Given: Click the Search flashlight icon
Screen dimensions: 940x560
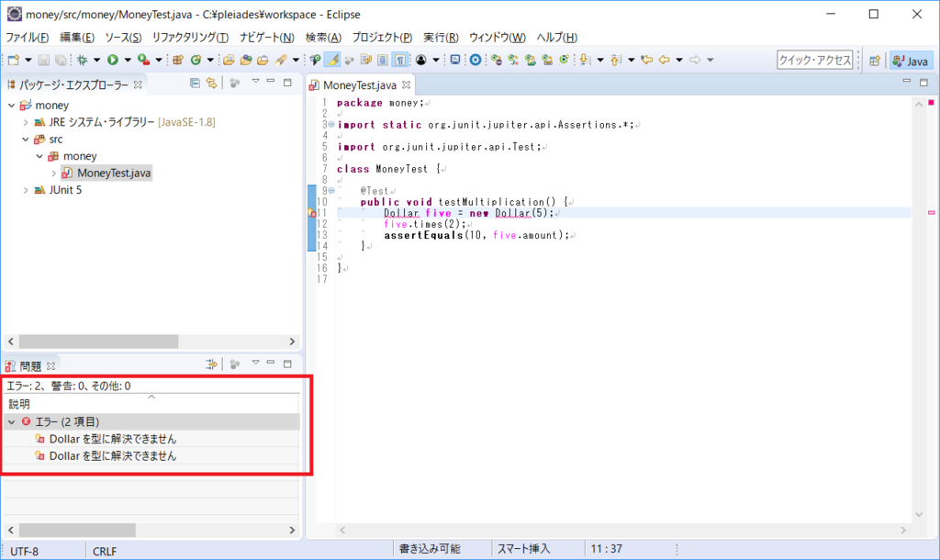Looking at the screenshot, I should [x=281, y=60].
